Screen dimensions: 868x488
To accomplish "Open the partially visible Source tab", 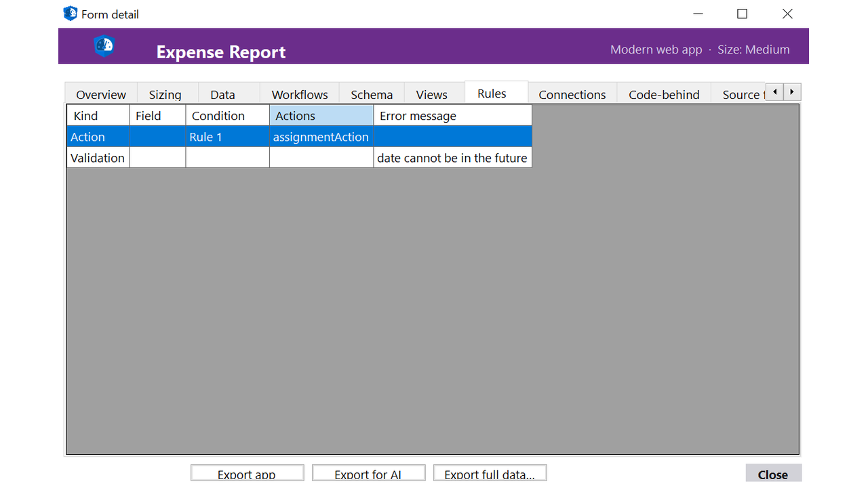I will [739, 94].
